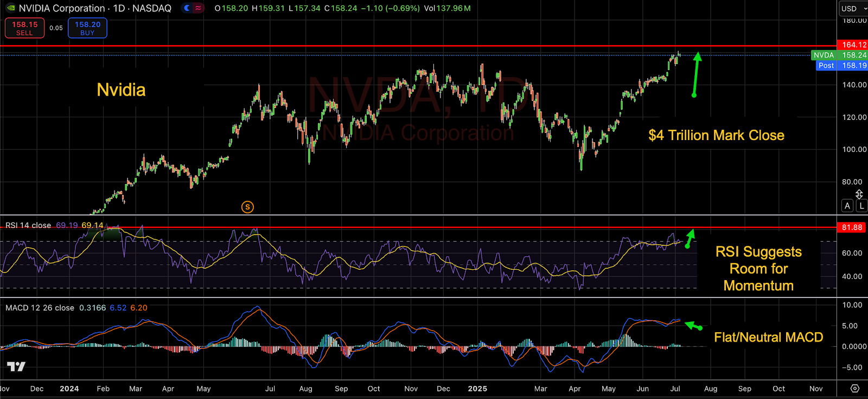Click the NVIDIA logo icon beside the symbol name

pyautogui.click(x=10, y=8)
